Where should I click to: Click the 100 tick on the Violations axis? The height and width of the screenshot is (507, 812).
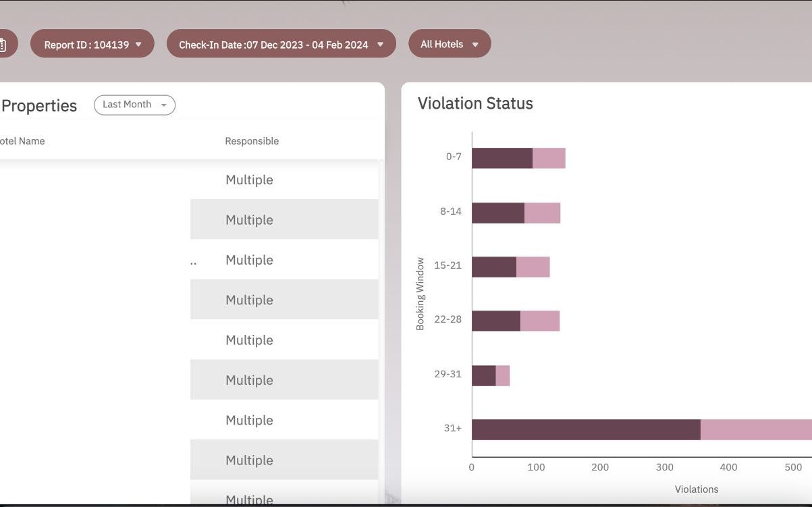tap(536, 467)
